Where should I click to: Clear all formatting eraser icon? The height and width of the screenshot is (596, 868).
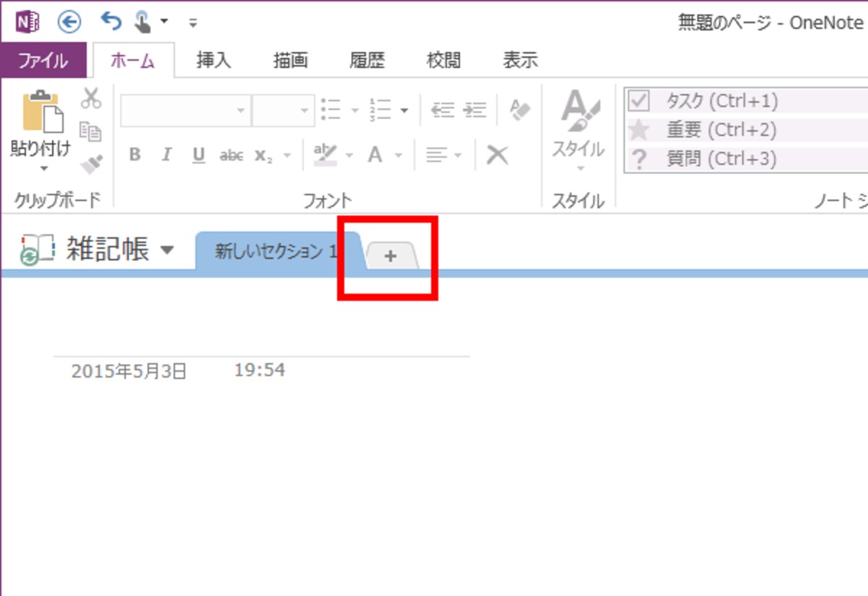point(519,109)
